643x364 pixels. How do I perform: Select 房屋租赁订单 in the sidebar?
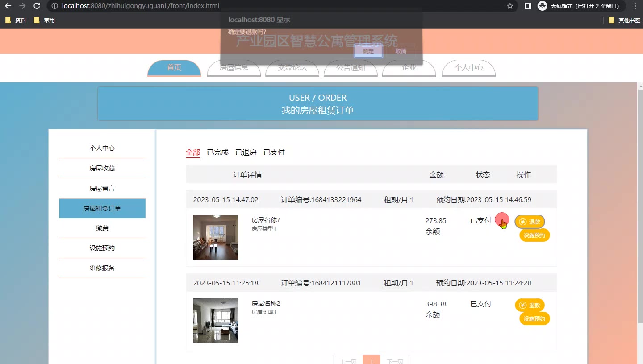(102, 208)
